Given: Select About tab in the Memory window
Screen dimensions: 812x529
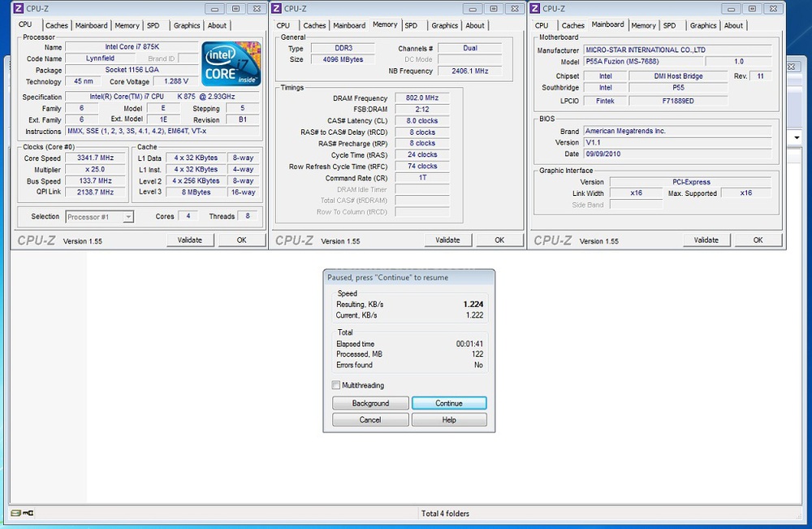Looking at the screenshot, I should pyautogui.click(x=475, y=25).
